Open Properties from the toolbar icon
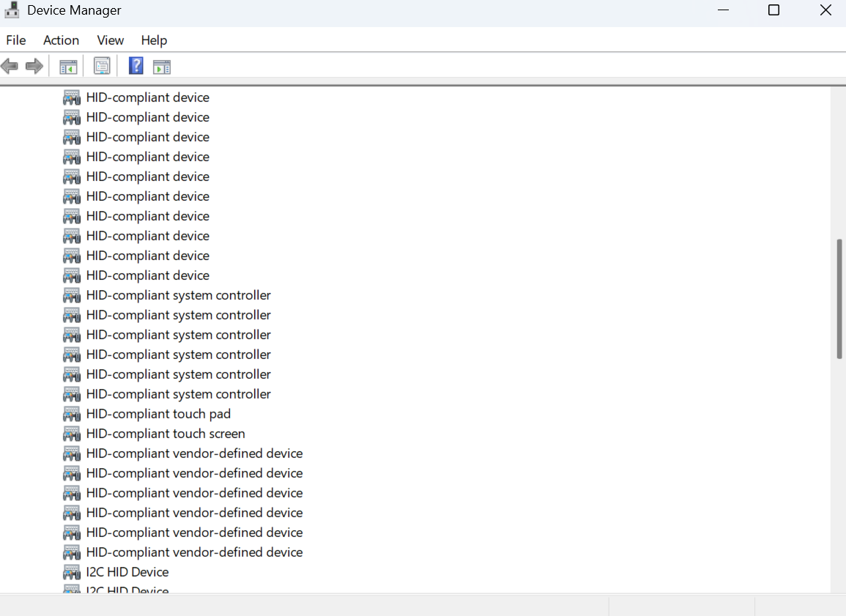 coord(102,67)
